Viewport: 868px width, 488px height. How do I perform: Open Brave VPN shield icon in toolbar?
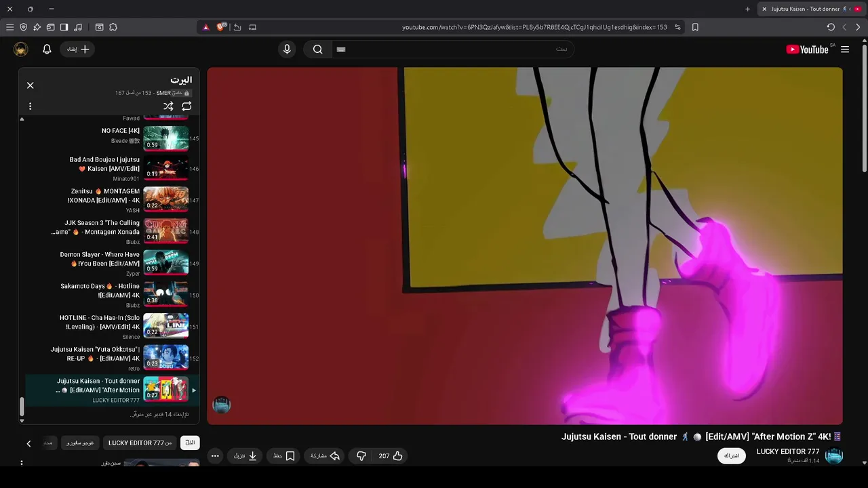coord(23,27)
